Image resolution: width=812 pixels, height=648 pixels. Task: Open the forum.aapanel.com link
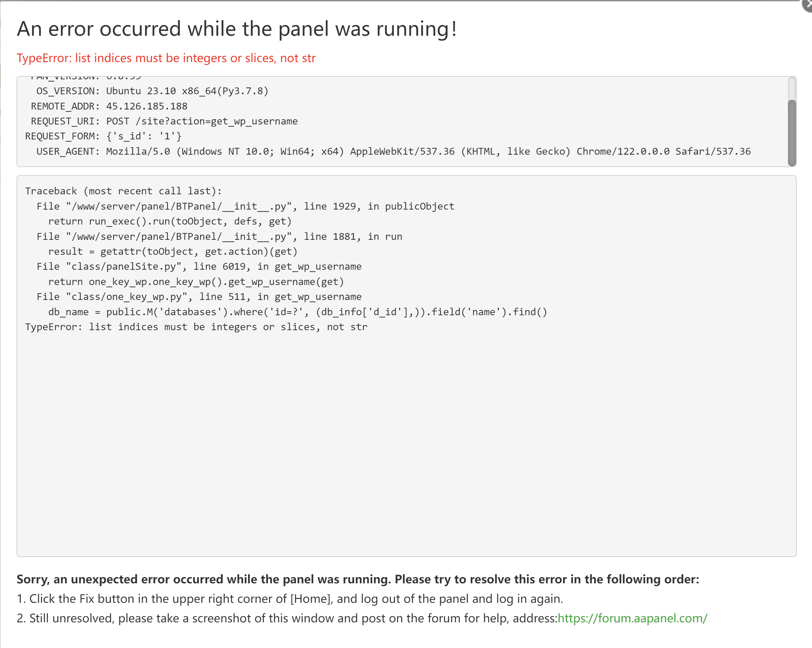(632, 618)
